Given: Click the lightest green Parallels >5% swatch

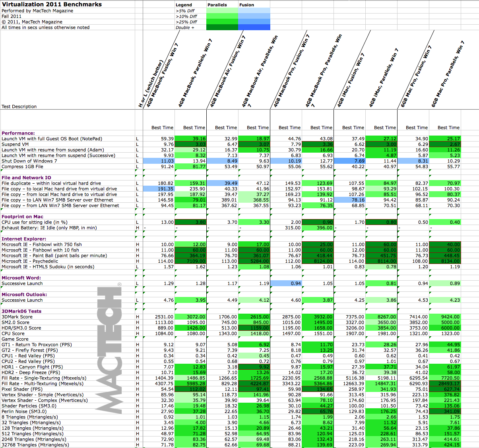Looking at the screenshot, I should click(222, 11).
